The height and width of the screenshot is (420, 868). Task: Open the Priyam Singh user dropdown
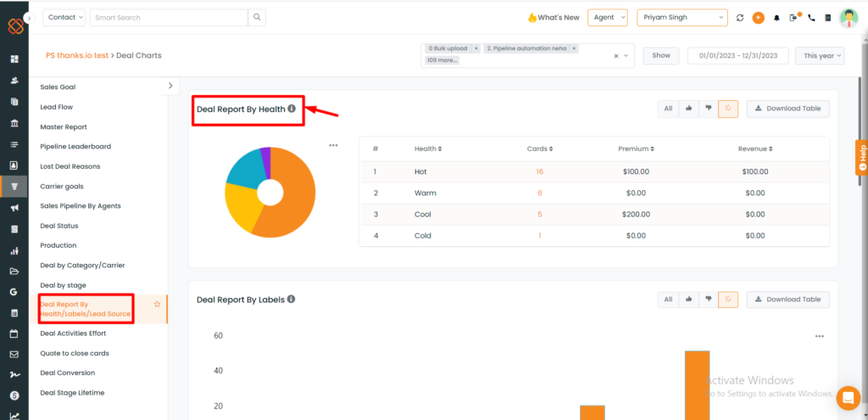click(682, 17)
